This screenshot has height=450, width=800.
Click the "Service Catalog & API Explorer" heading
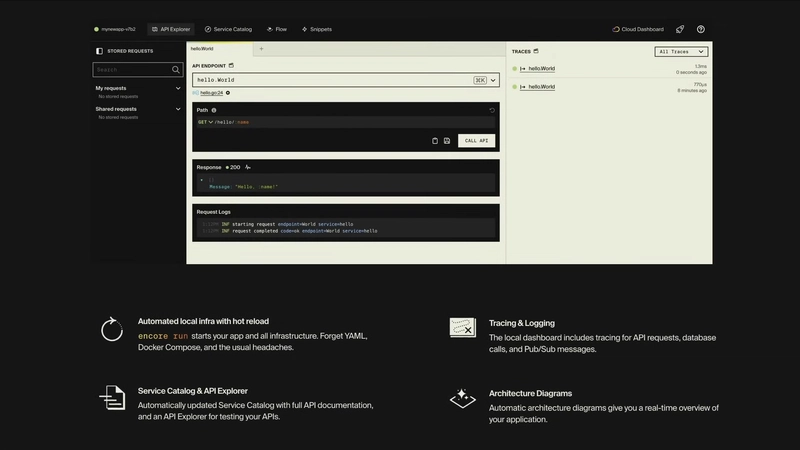tap(192, 391)
